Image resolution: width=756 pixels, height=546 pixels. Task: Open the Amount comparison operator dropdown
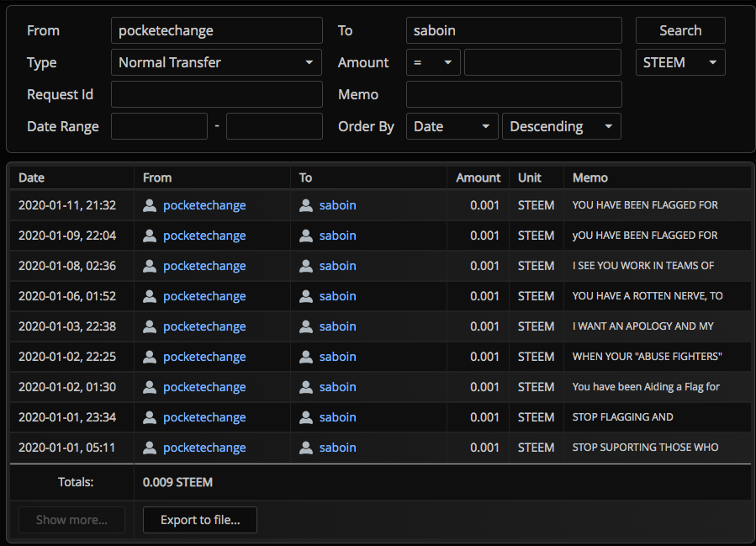[433, 62]
